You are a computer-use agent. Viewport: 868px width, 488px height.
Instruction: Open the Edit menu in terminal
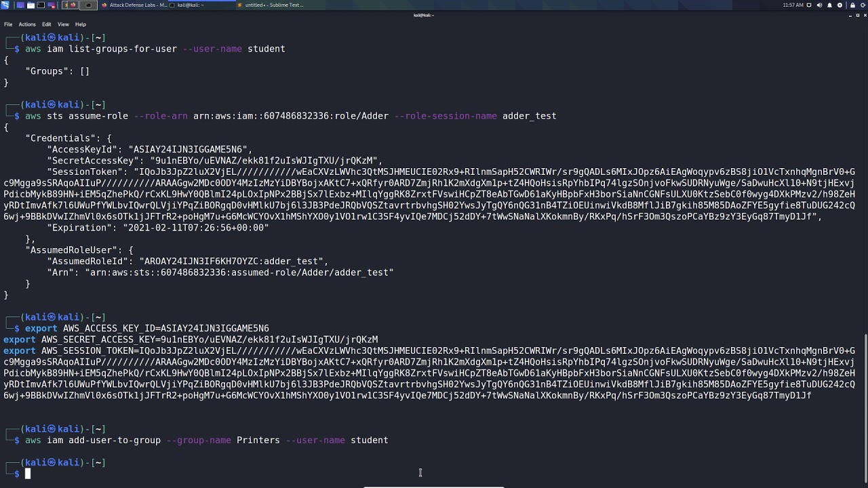tap(47, 24)
